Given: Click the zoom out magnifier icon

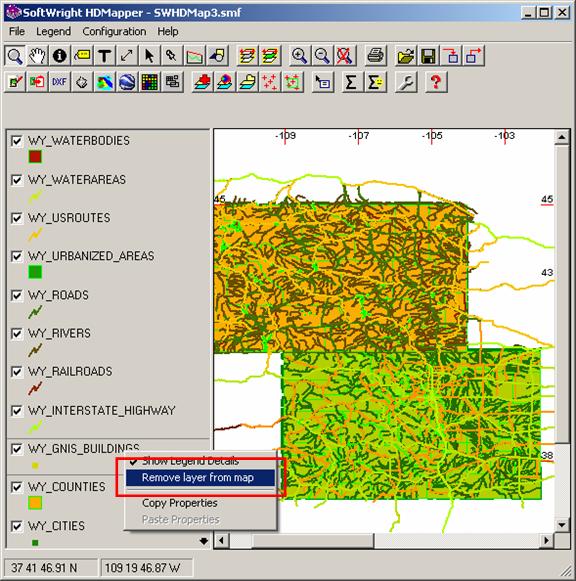Looking at the screenshot, I should (x=322, y=56).
